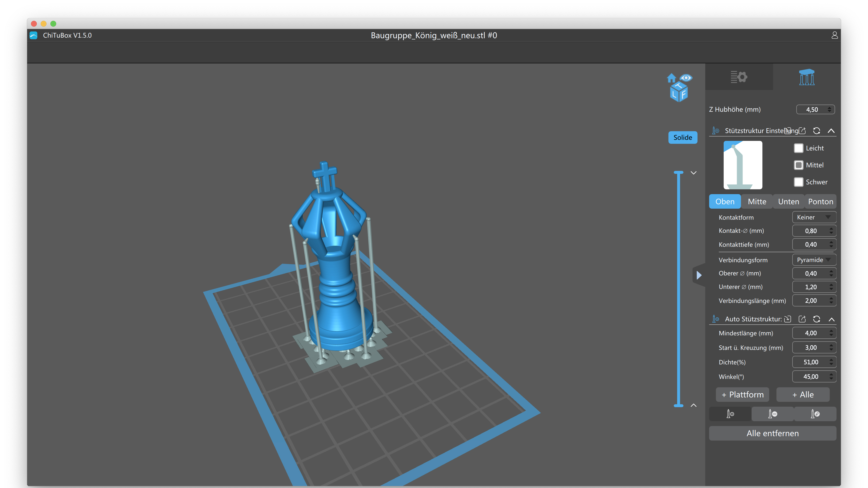Toggle the eye visibility icon

[686, 78]
